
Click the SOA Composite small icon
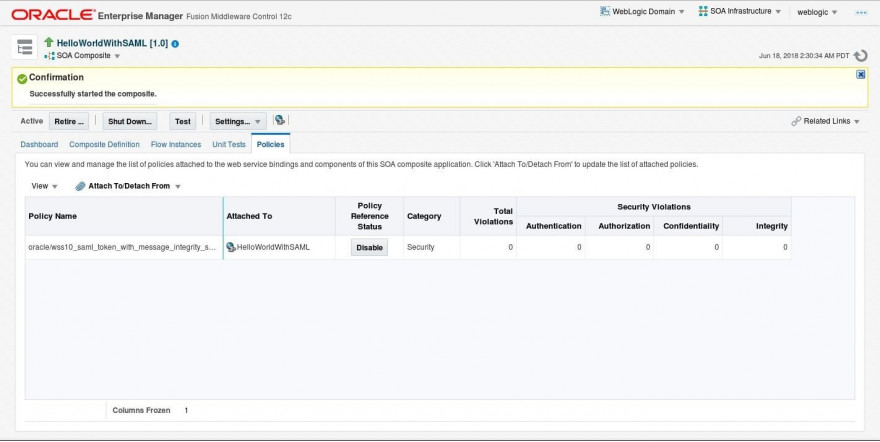coord(49,56)
